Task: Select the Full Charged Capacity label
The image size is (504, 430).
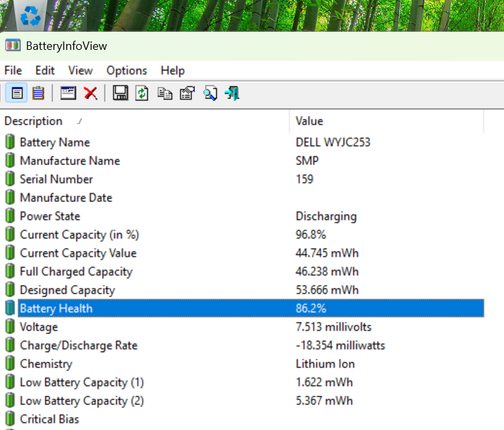Action: pyautogui.click(x=76, y=271)
